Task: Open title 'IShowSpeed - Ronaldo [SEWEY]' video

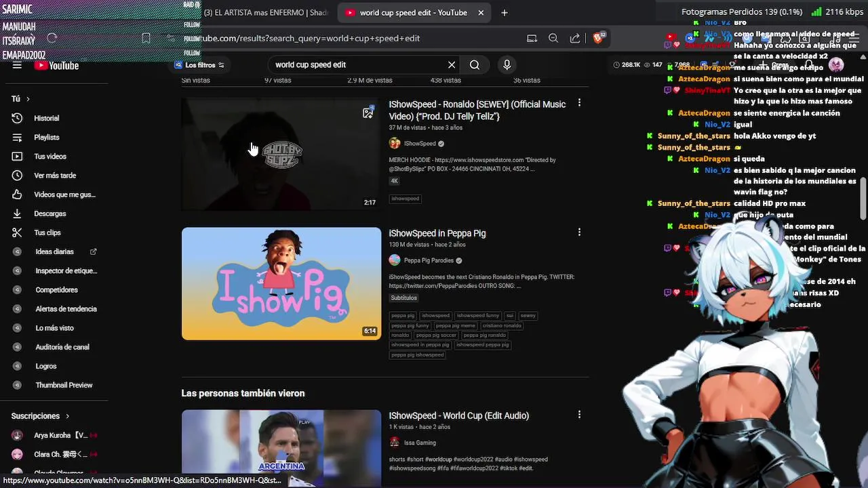Action: 477,110
